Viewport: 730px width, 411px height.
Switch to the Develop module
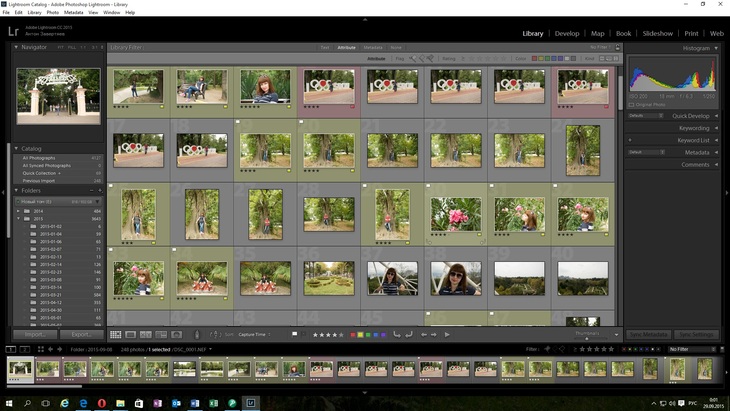pos(566,33)
